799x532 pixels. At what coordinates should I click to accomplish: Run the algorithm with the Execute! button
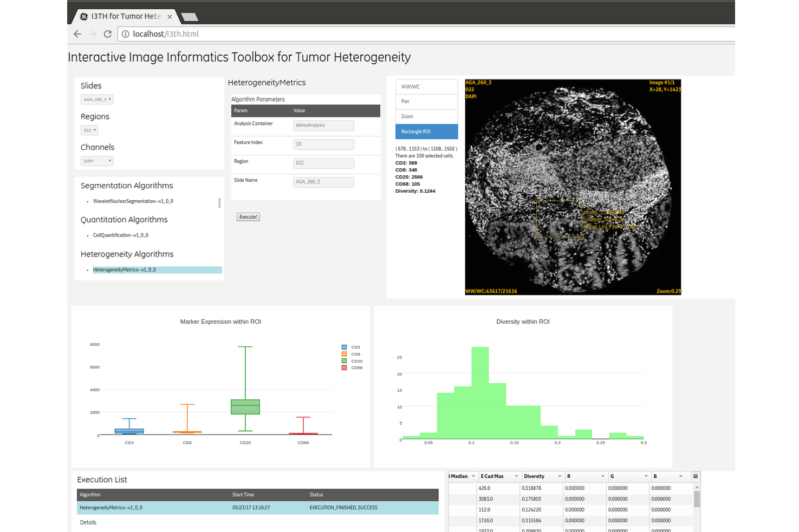coord(248,217)
